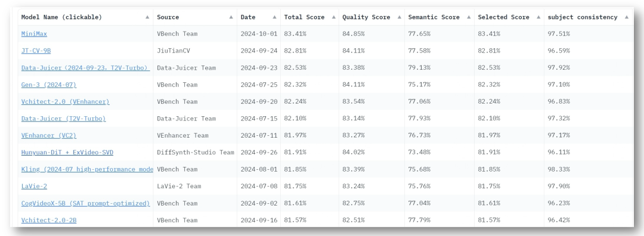Select the date 2024-07-25 cell
The height and width of the screenshot is (236, 644).
[x=259, y=85]
